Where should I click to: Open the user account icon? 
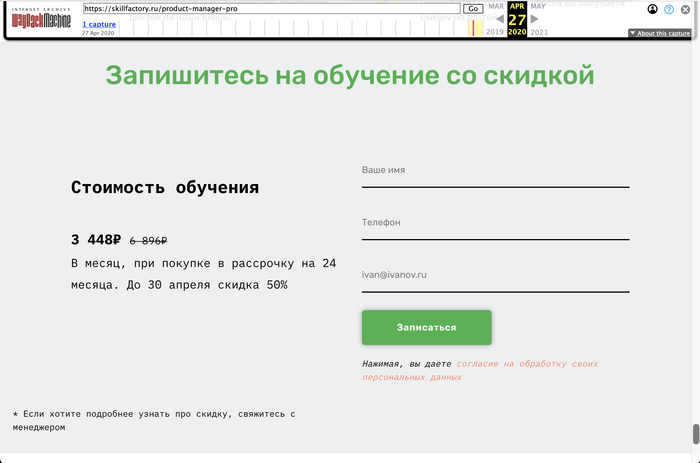click(x=653, y=9)
